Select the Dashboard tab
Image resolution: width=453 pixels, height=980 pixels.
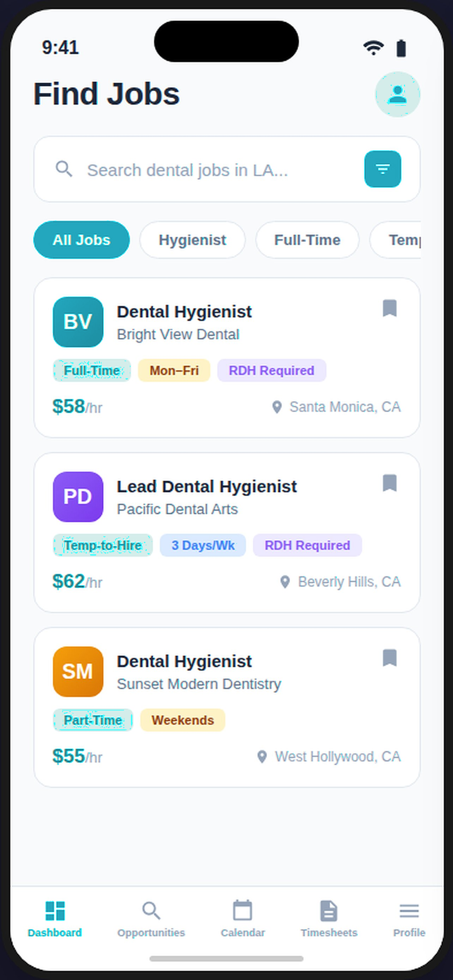[x=55, y=918]
